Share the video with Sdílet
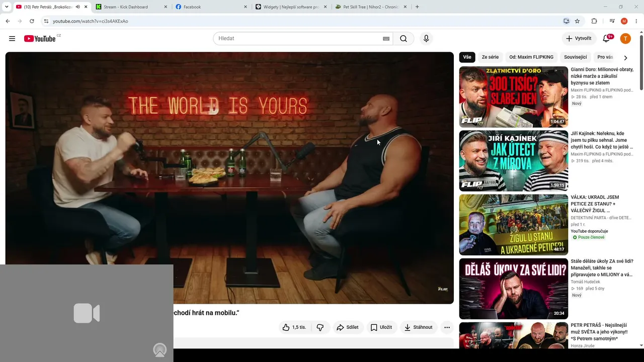The width and height of the screenshot is (644, 362). click(x=348, y=327)
